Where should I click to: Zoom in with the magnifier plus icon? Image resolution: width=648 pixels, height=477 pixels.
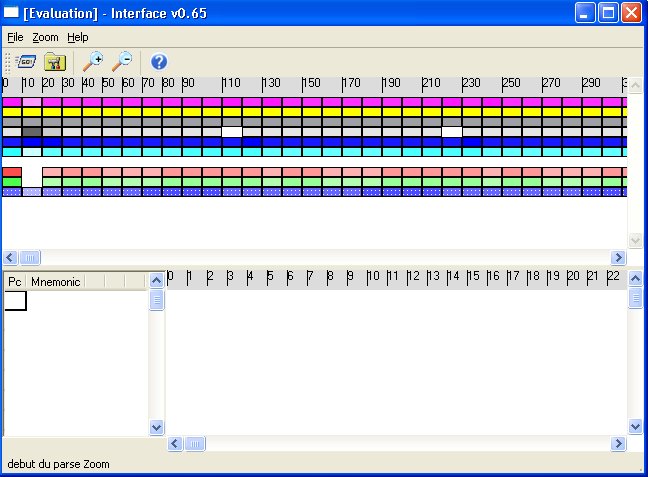click(93, 62)
